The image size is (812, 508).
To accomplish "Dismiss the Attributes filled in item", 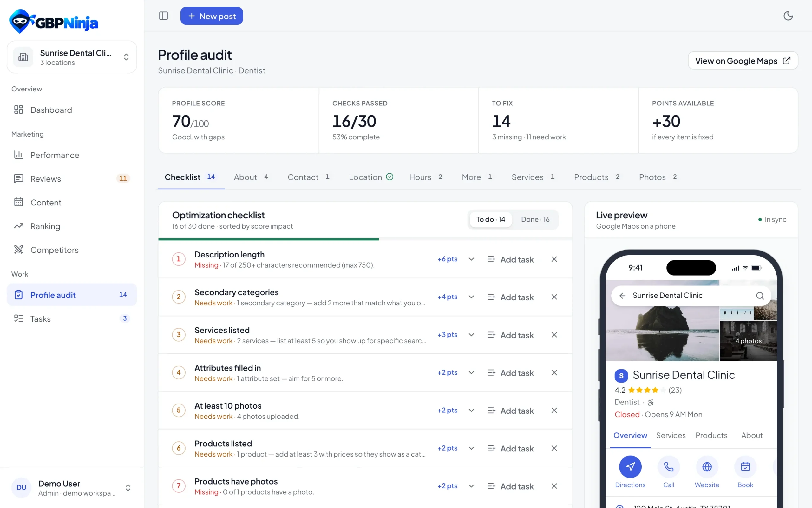I will (554, 373).
